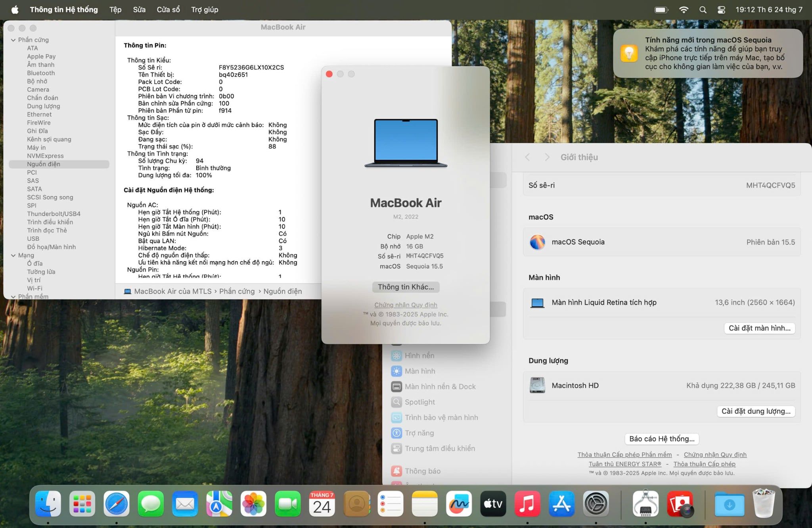Open Notes app in the Dock

click(425, 504)
